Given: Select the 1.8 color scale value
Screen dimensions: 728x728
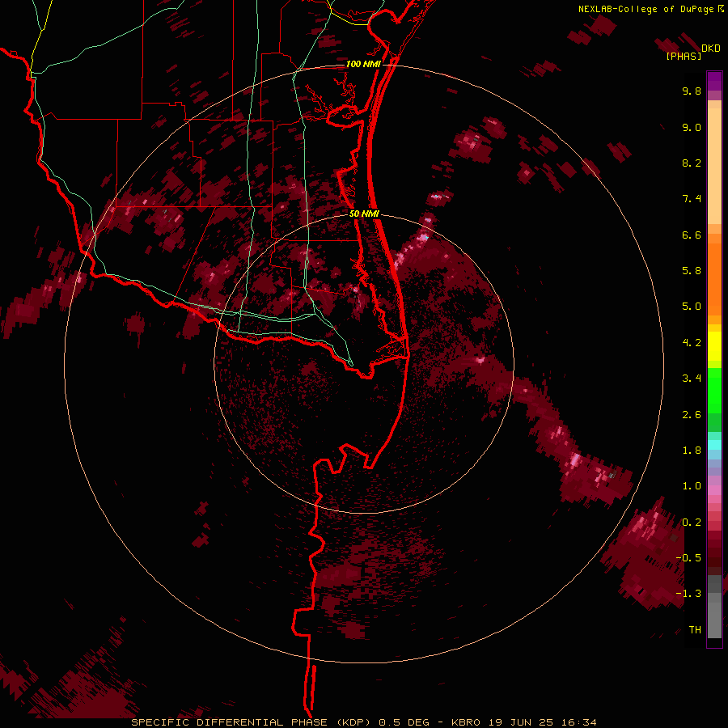Looking at the screenshot, I should coord(692,451).
